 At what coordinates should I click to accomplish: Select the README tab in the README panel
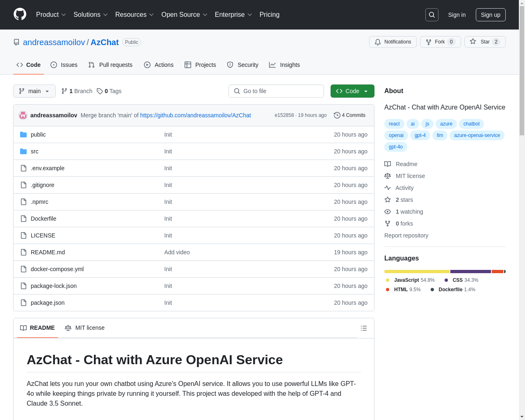pyautogui.click(x=37, y=328)
